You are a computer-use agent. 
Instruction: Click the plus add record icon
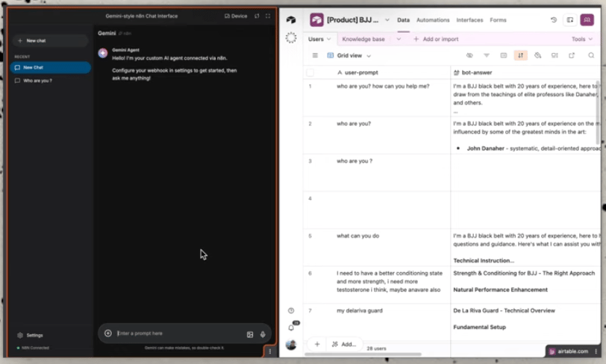317,344
